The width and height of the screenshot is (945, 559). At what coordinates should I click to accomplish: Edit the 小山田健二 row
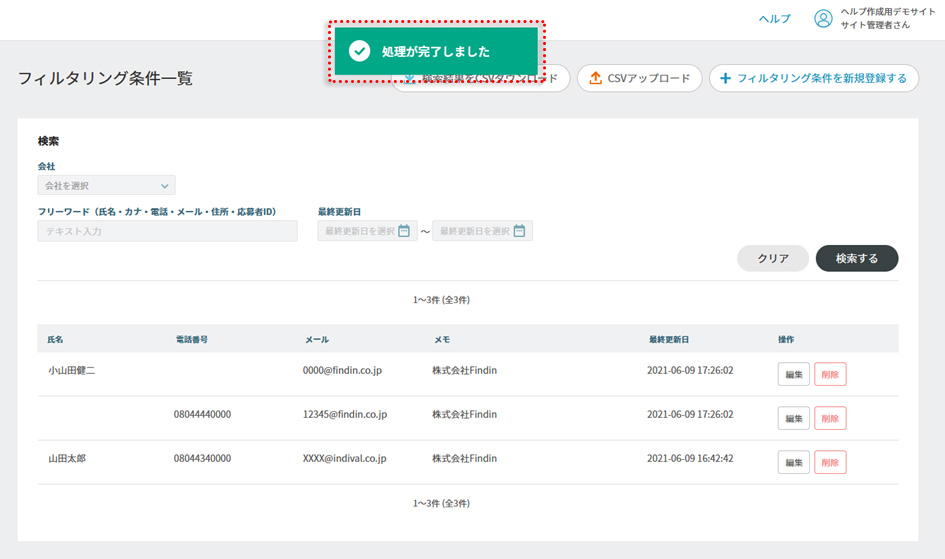point(794,375)
